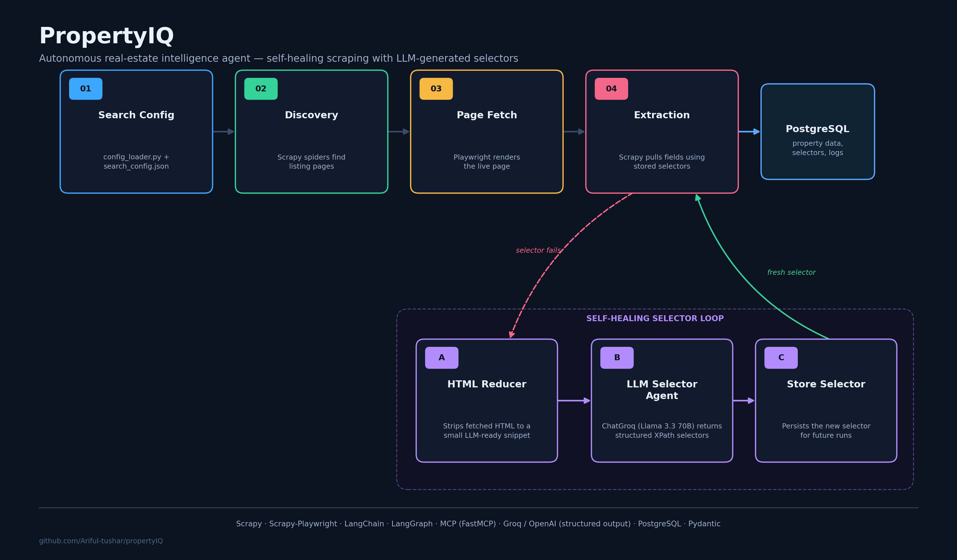Select the Discovery stage title
Image resolution: width=957 pixels, height=560 pixels.
tap(311, 115)
